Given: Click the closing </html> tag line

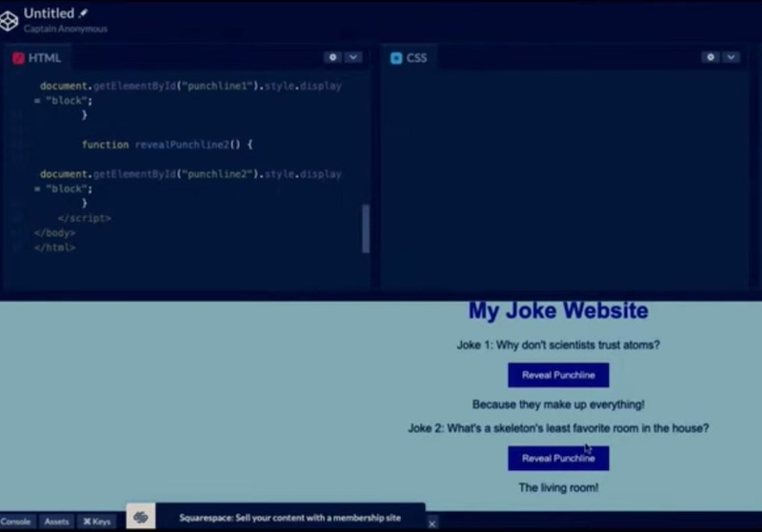Looking at the screenshot, I should tap(54, 247).
